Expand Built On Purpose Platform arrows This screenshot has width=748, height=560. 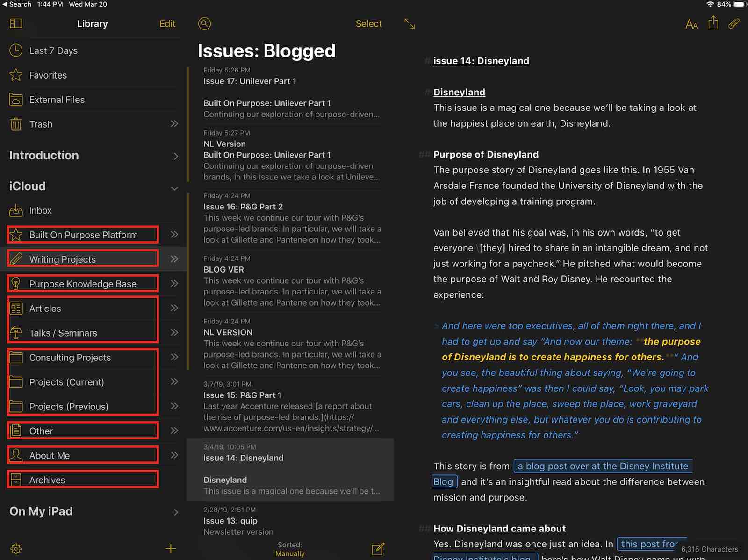coord(174,234)
